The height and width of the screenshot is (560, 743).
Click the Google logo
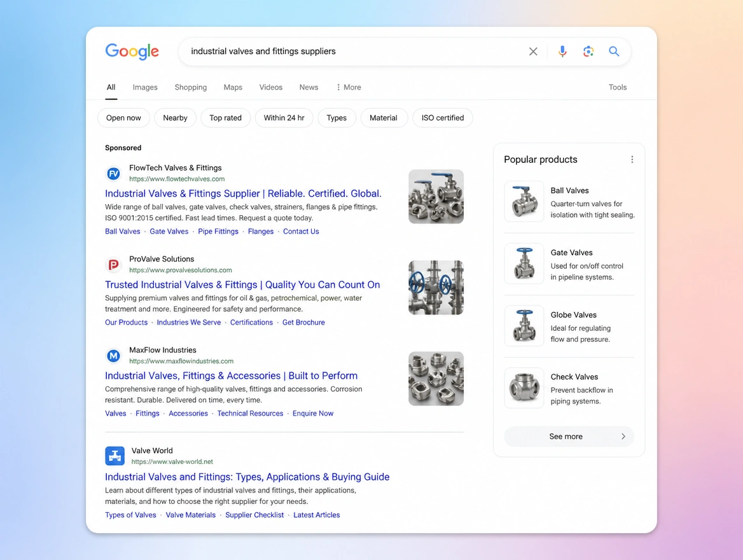tap(132, 51)
